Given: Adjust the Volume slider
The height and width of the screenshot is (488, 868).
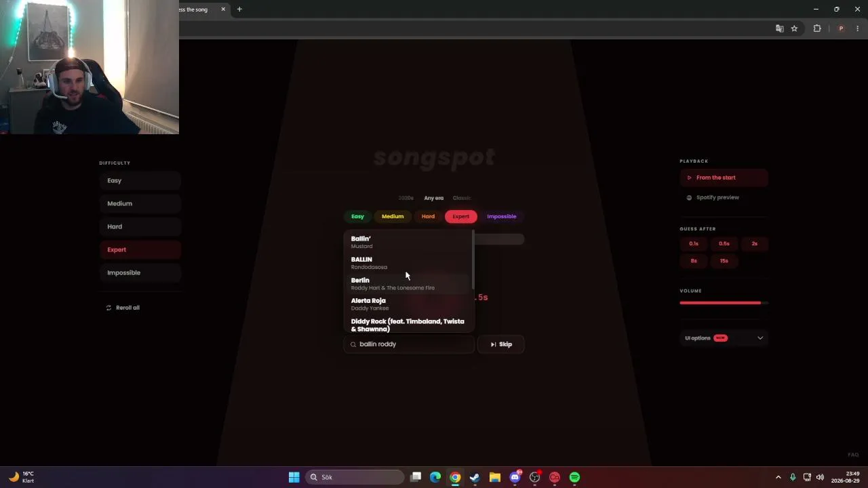Looking at the screenshot, I should [724, 303].
